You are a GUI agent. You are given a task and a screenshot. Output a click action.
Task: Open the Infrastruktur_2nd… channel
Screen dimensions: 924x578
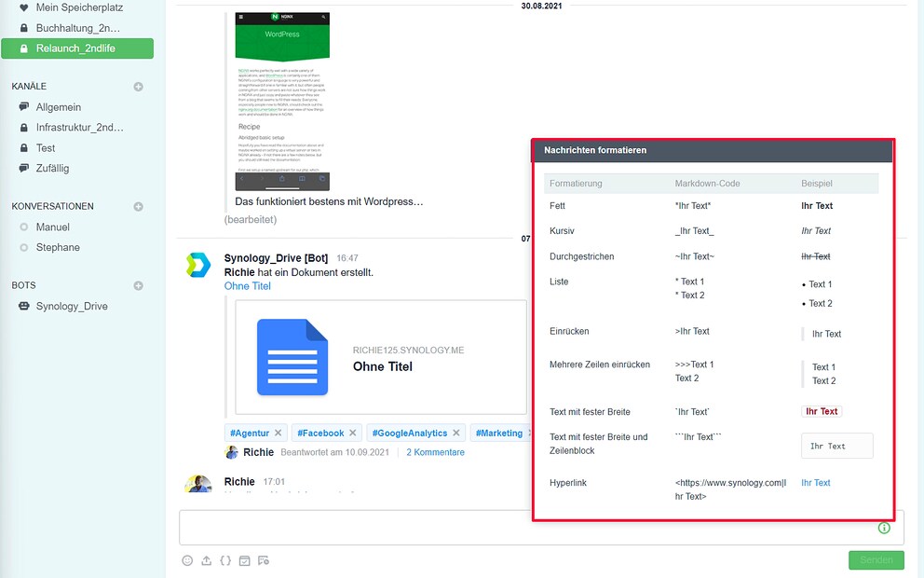click(x=79, y=128)
